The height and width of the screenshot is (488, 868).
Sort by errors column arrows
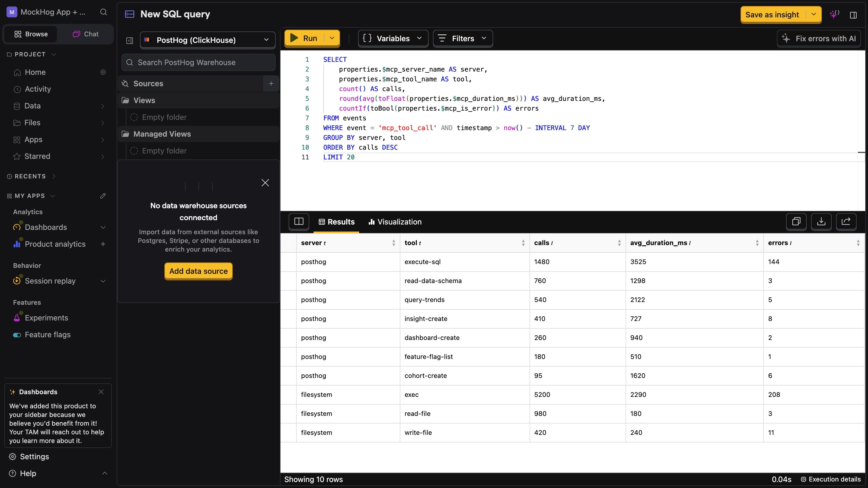pyautogui.click(x=858, y=243)
